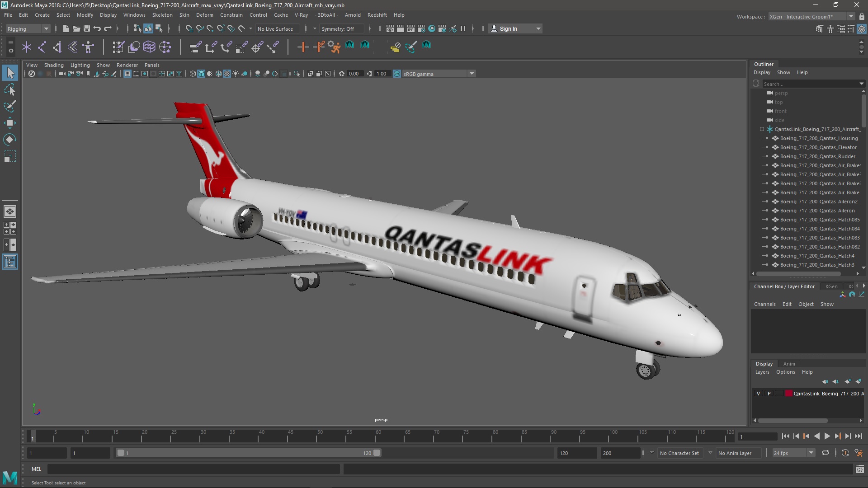The height and width of the screenshot is (488, 868).
Task: Click the Save Scene icon
Action: pyautogui.click(x=86, y=28)
